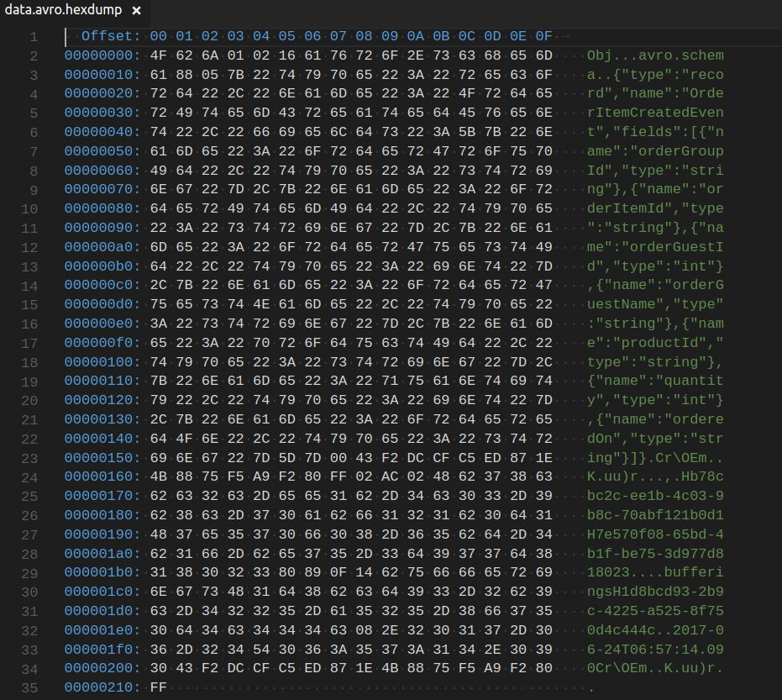The image size is (782, 700).
Task: Click decoded text uestName","type"
Action: (655, 304)
